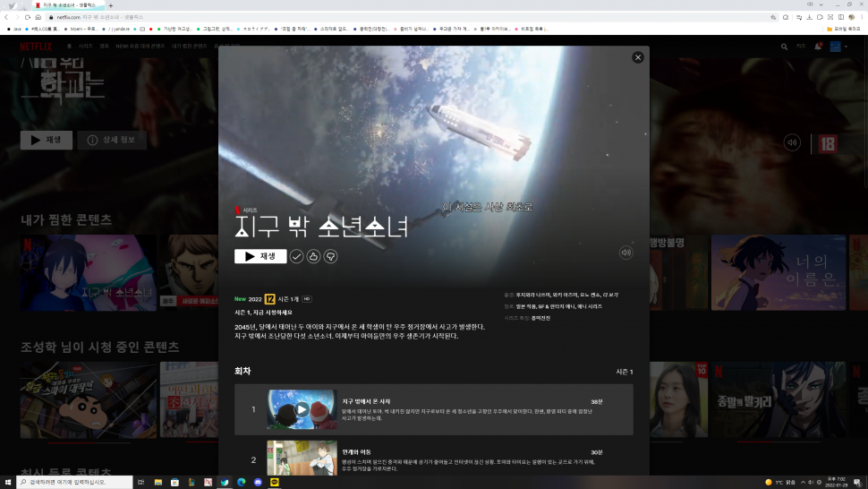Open the 너의 이름은 thumbnail
868x489 pixels.
[779, 272]
